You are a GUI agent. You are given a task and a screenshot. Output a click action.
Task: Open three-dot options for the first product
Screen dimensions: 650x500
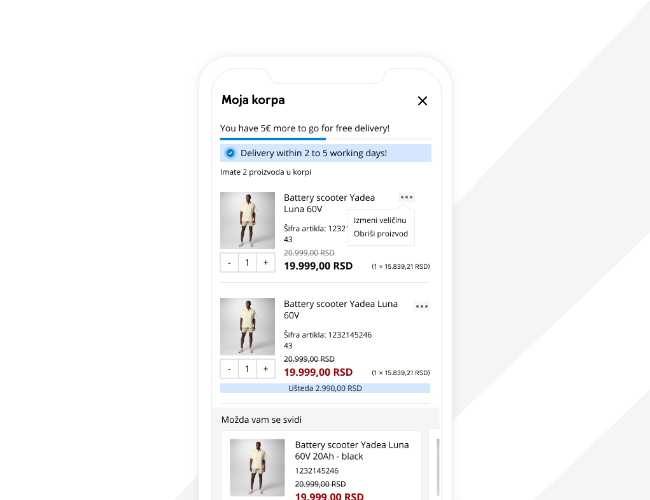click(x=406, y=197)
